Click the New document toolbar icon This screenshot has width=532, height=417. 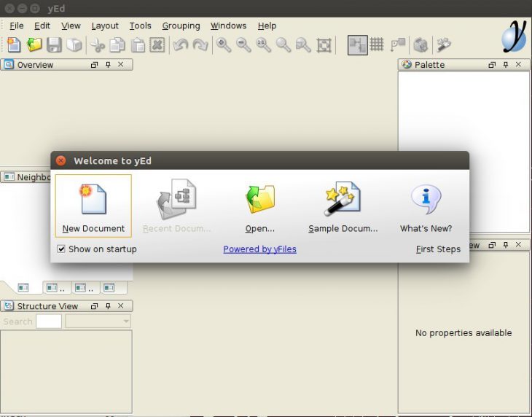(14, 44)
